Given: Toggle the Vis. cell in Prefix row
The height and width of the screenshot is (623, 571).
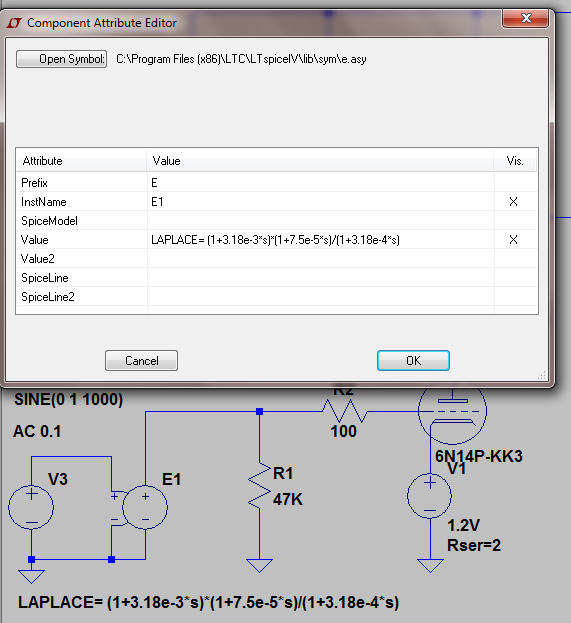Looking at the screenshot, I should tap(515, 183).
